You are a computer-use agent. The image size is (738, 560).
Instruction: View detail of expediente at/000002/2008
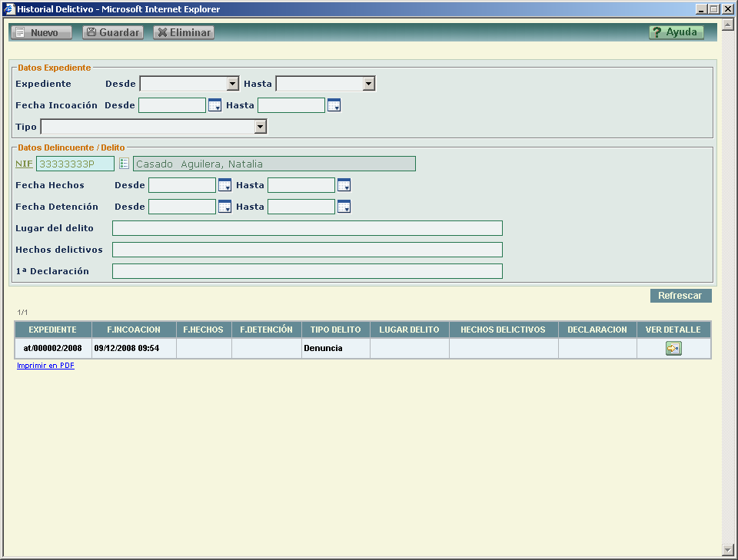[673, 349]
